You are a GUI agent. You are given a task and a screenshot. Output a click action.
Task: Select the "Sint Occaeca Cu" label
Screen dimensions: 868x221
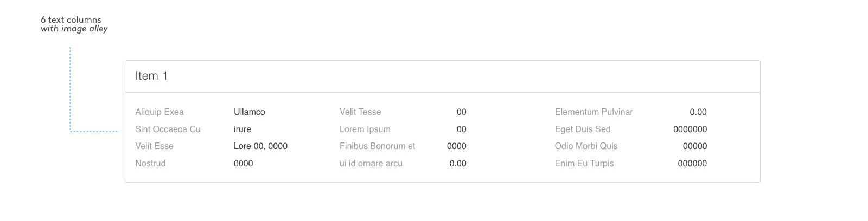(x=168, y=129)
